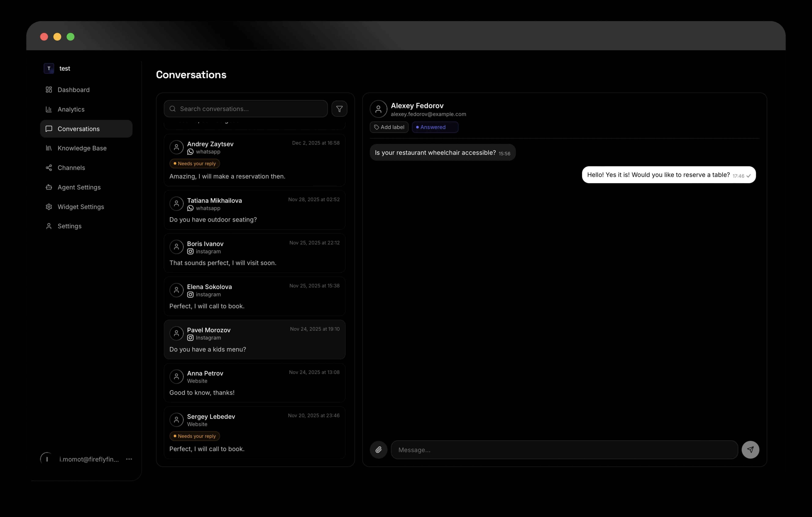The height and width of the screenshot is (517, 812).
Task: Open the Answered status dropdown
Action: click(x=435, y=127)
